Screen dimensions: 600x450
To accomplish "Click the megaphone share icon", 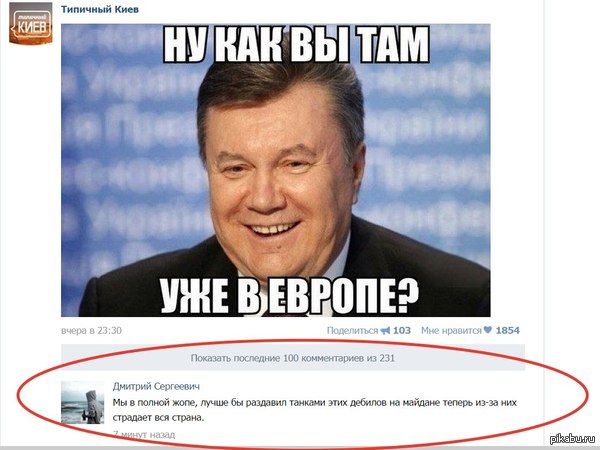I will pyautogui.click(x=385, y=330).
